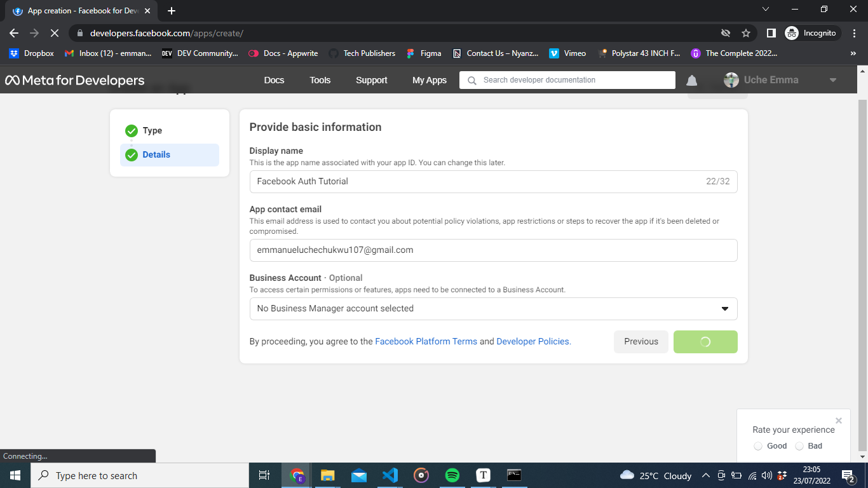Open the Typora T app in taskbar
Screen dimensions: 868x488
[484, 475]
